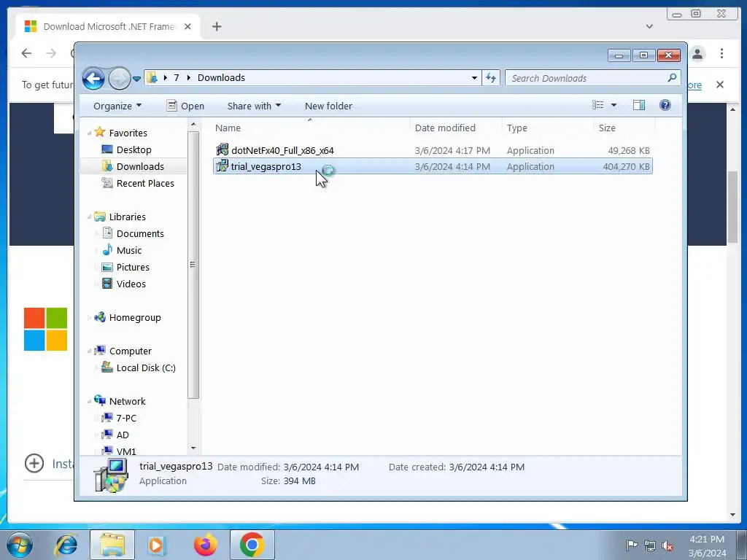This screenshot has width=747, height=560.
Task: Select trial_vegaspro13 file name
Action: click(x=266, y=167)
